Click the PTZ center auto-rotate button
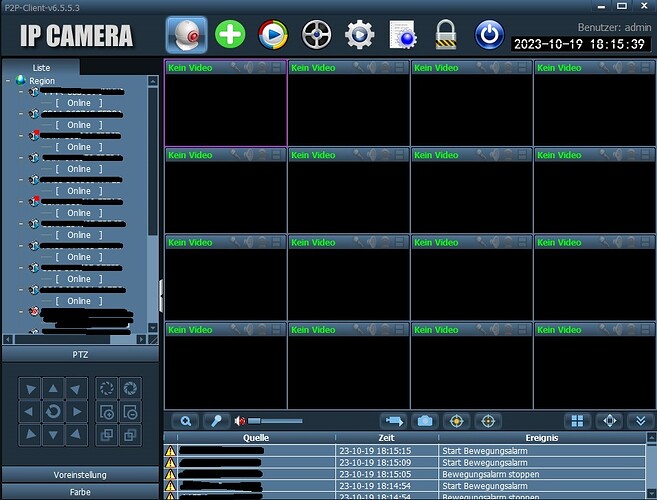The width and height of the screenshot is (657, 500). point(54,411)
